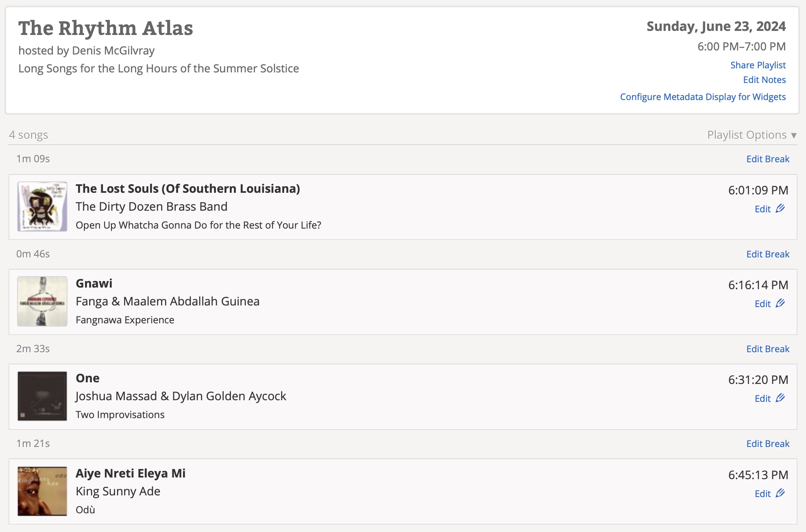Open Share Playlist link
The width and height of the screenshot is (806, 532).
pos(758,65)
